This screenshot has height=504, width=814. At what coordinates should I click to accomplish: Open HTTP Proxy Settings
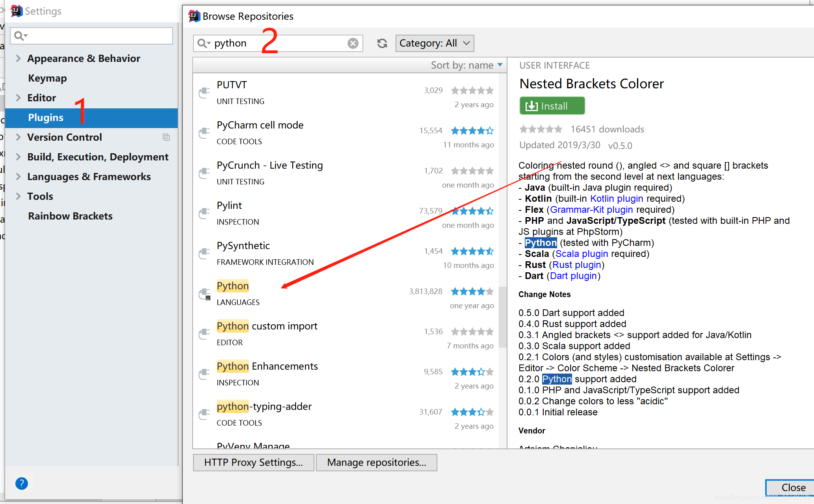coord(253,462)
